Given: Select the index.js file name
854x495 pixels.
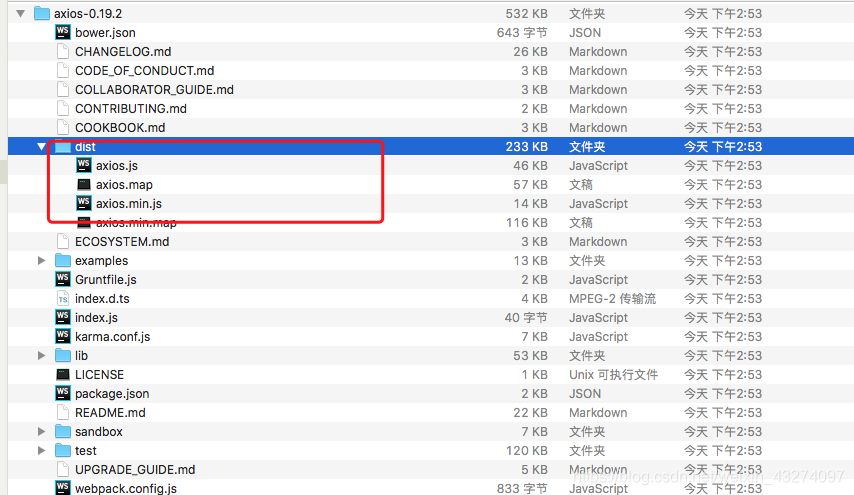Looking at the screenshot, I should [x=96, y=318].
